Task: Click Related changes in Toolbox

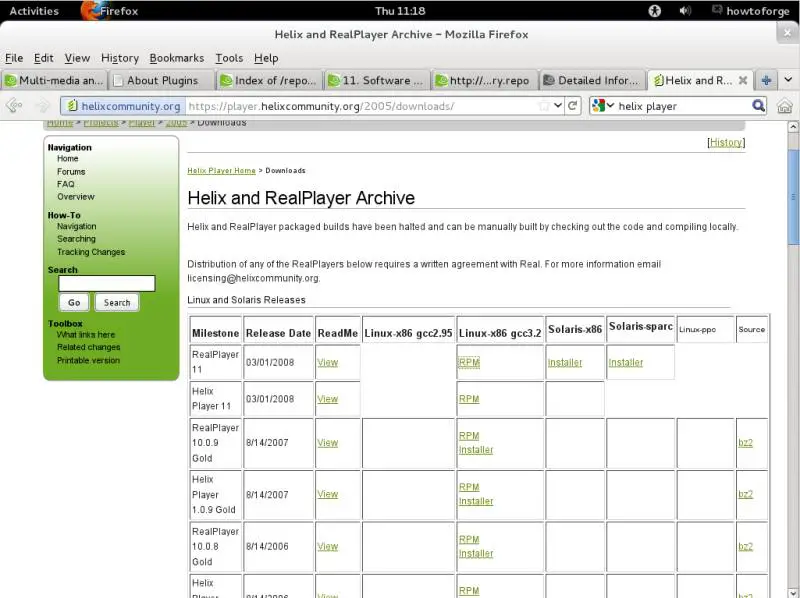Action: 88,347
